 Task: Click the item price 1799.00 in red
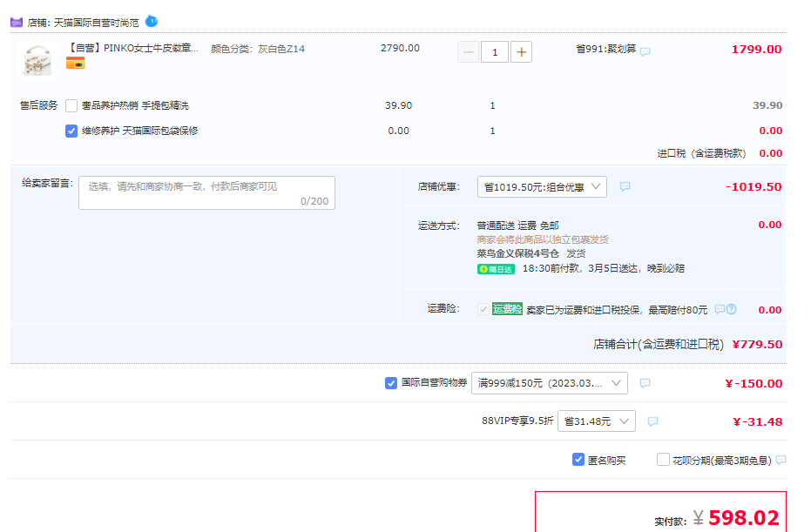(x=756, y=50)
